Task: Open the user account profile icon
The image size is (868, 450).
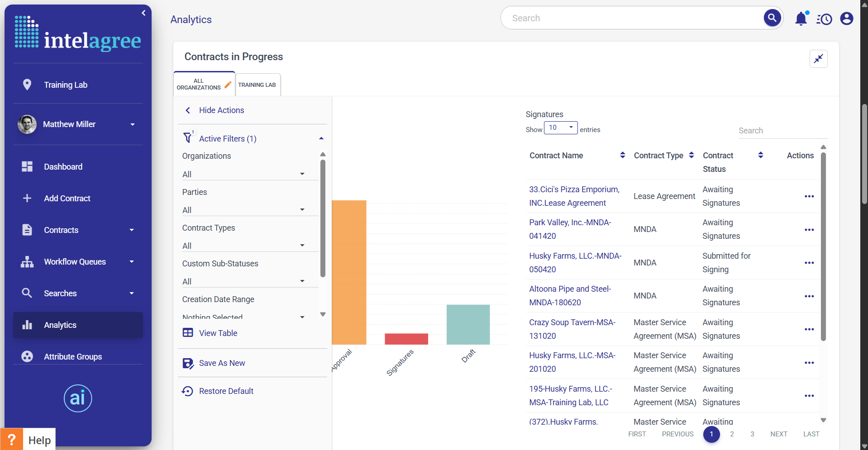Action: click(846, 19)
